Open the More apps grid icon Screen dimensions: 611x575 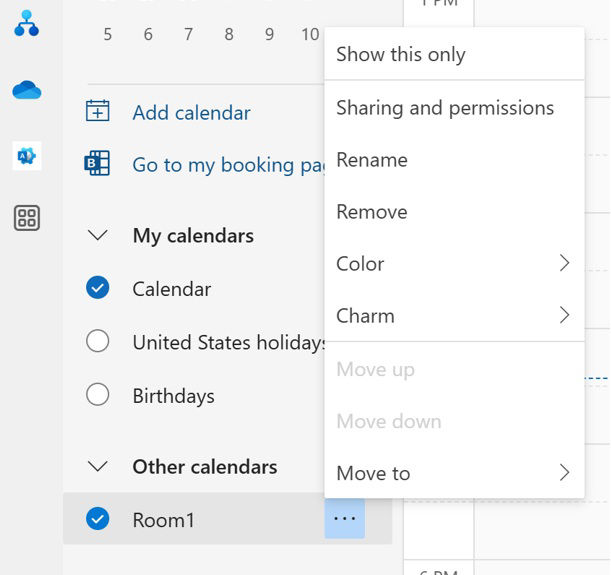coord(27,218)
